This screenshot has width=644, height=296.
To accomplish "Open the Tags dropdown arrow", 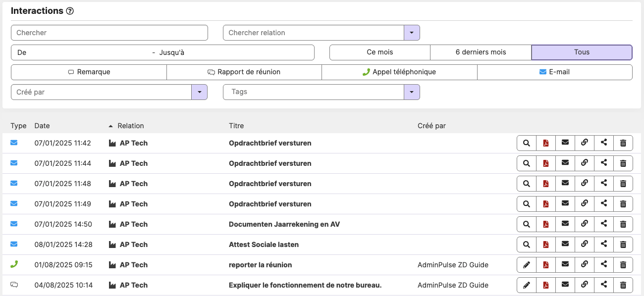I will click(412, 92).
